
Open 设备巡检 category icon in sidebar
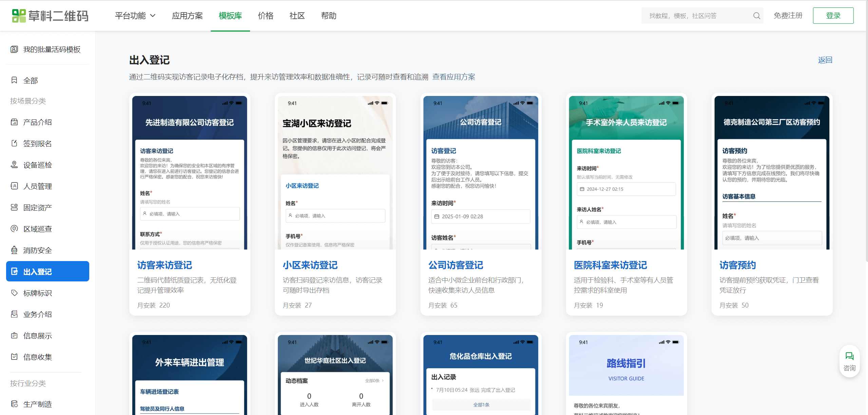coord(14,165)
